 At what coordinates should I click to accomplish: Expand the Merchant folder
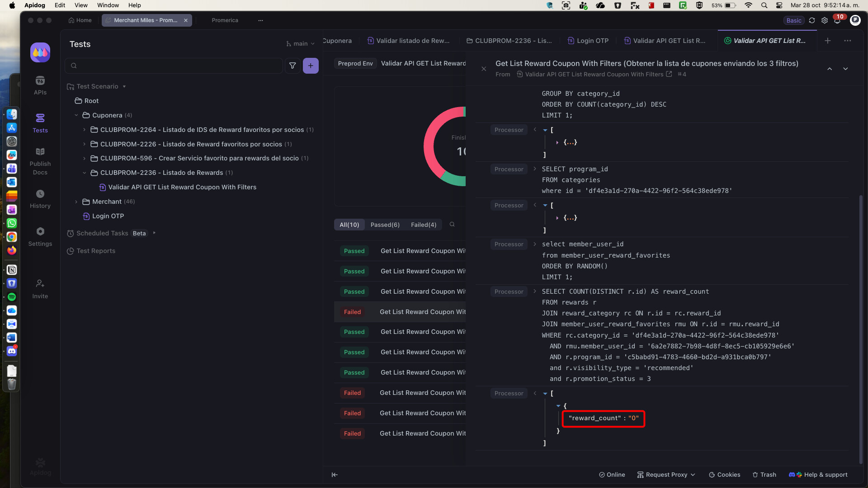76,202
